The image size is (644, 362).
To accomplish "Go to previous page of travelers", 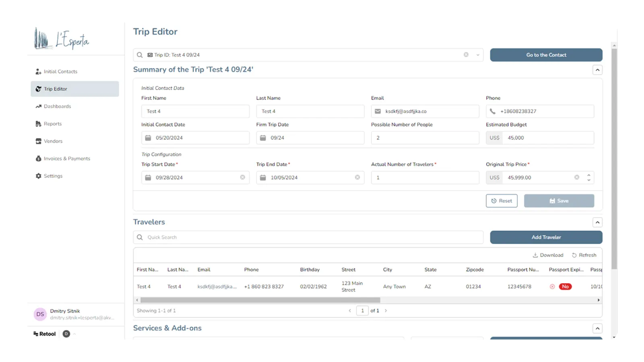I will tap(350, 311).
